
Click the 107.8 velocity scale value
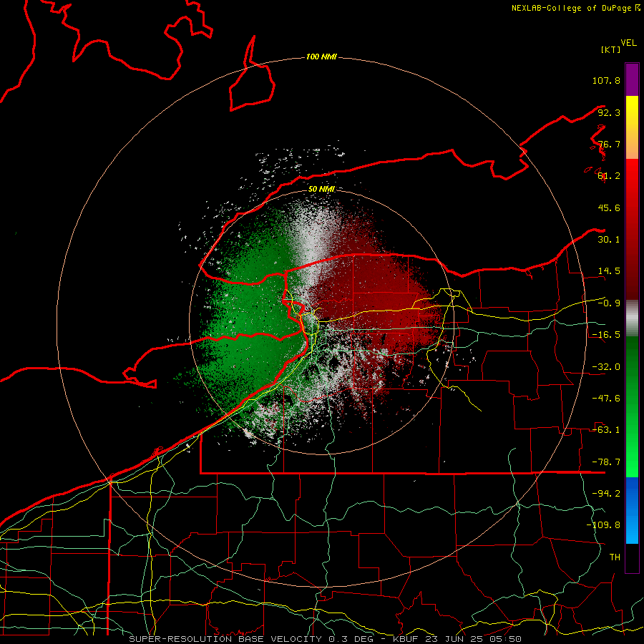coord(606,80)
